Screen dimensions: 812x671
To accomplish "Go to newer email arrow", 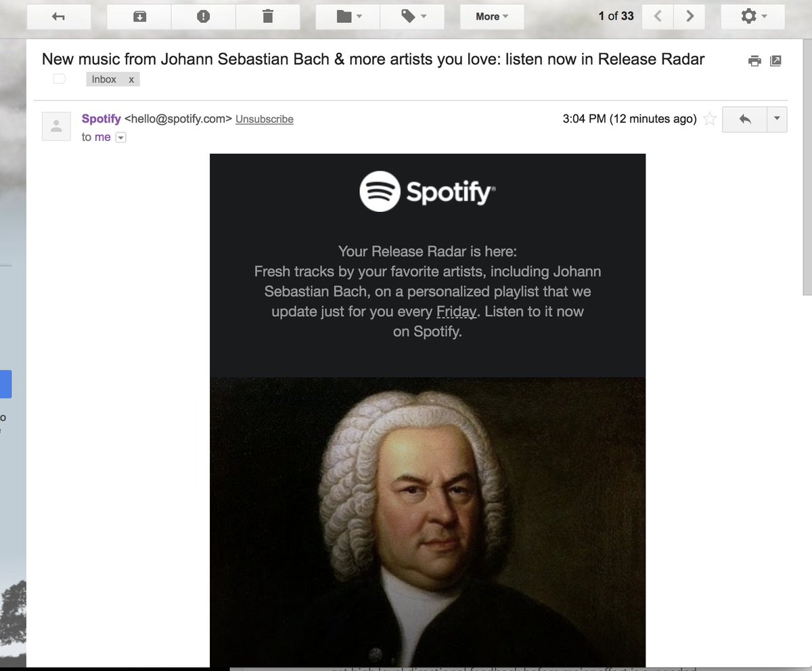I will (657, 16).
